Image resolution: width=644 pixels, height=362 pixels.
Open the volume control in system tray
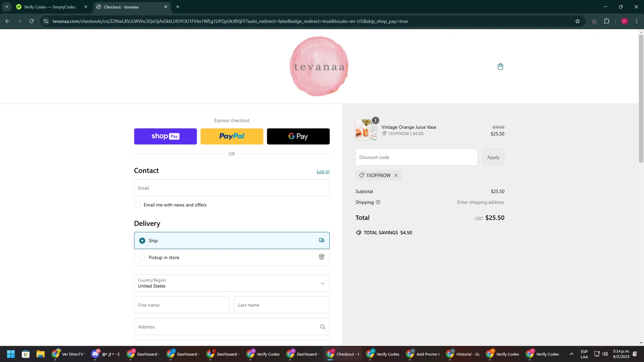(605, 354)
